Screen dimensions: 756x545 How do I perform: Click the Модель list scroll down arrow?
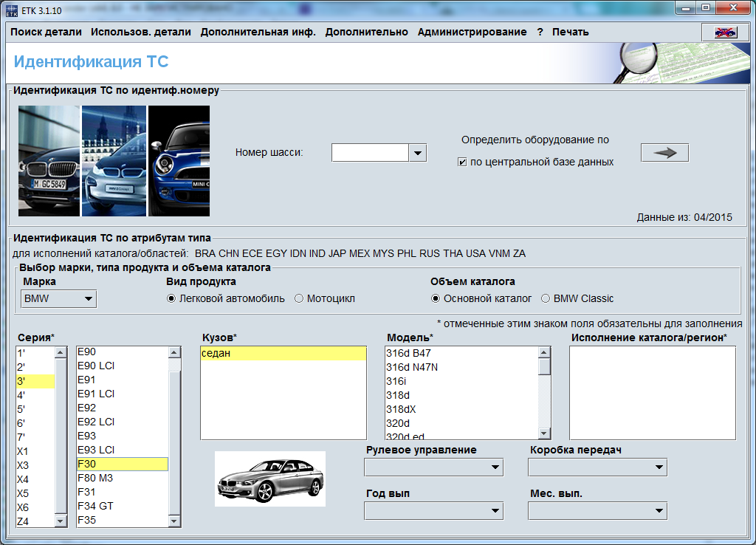(544, 433)
